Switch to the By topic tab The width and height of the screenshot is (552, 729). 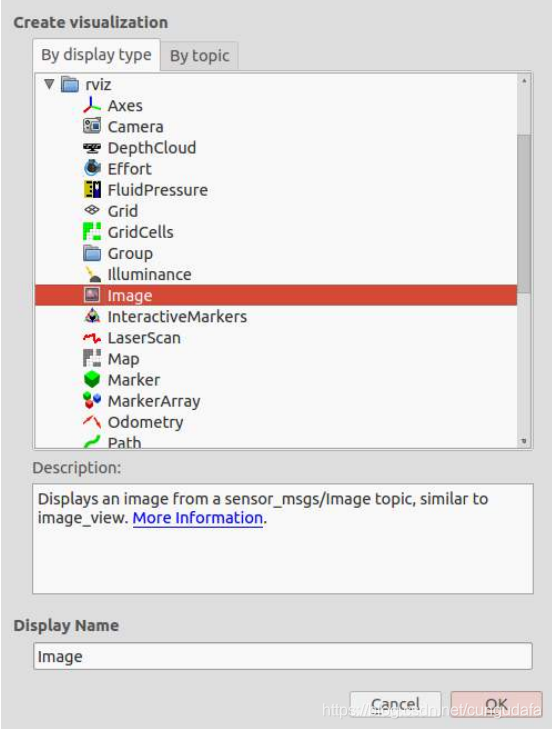pyautogui.click(x=200, y=56)
